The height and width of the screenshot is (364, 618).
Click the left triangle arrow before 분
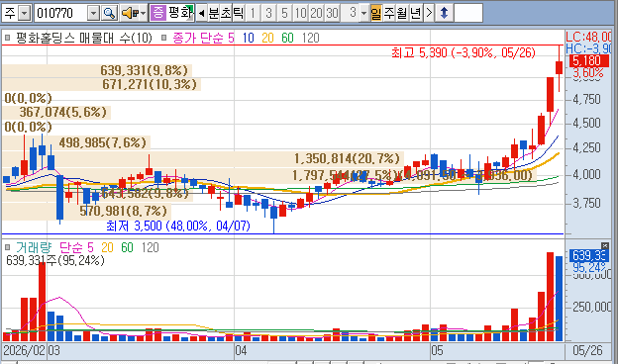[x=201, y=14]
